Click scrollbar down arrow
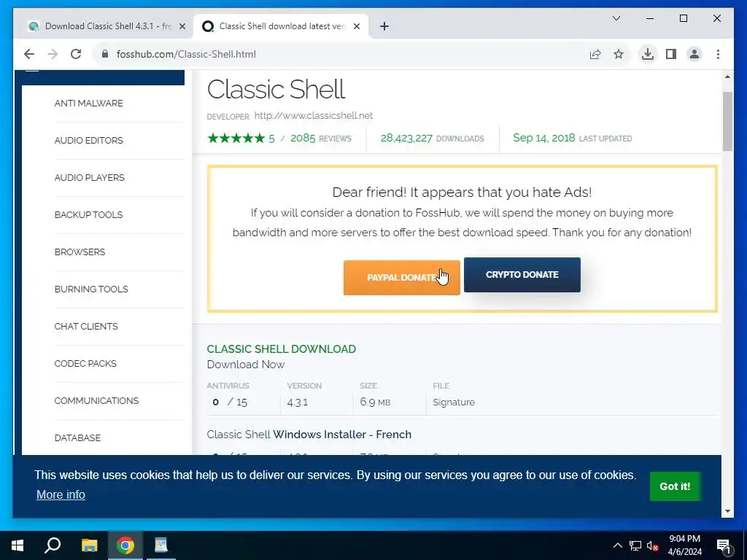Viewport: 747px width, 560px height. tap(727, 511)
